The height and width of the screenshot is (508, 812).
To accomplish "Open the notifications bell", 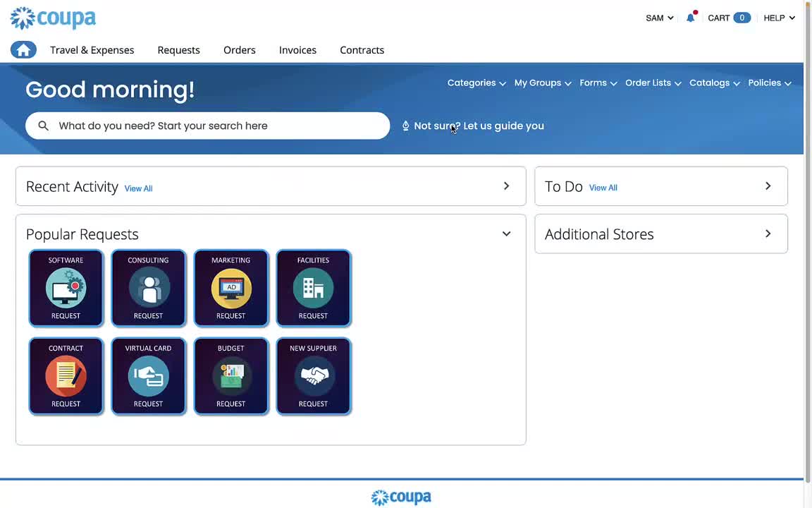I will [691, 18].
